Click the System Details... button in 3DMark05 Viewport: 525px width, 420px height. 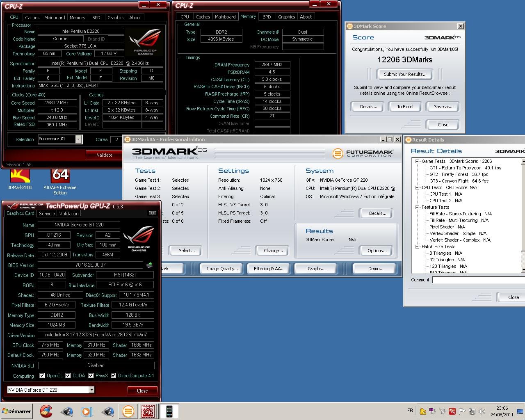(x=377, y=213)
